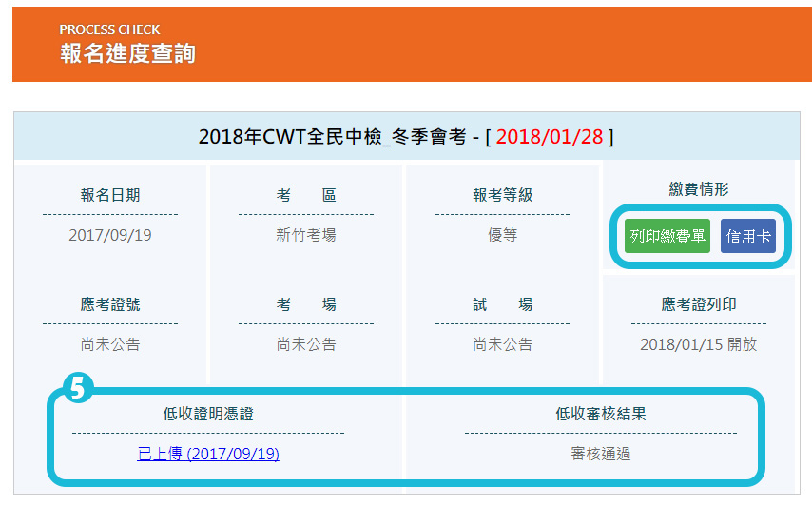The height and width of the screenshot is (506, 812).
Task: Pay with the blue 信用卡 button
Action: click(x=748, y=237)
